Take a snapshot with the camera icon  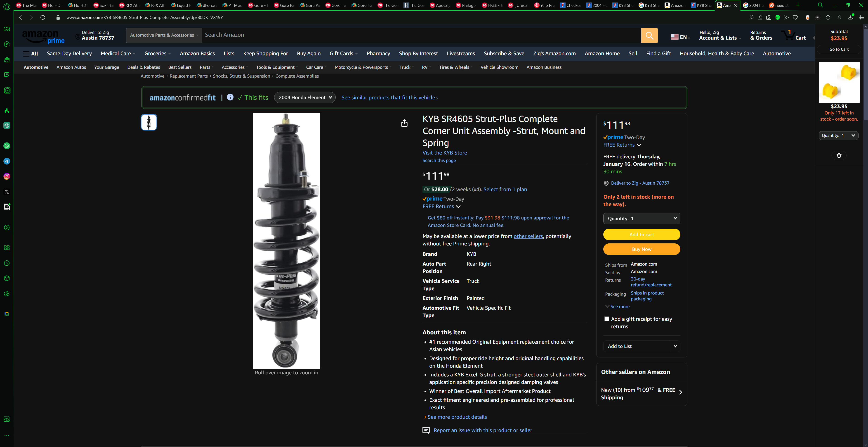click(x=769, y=17)
